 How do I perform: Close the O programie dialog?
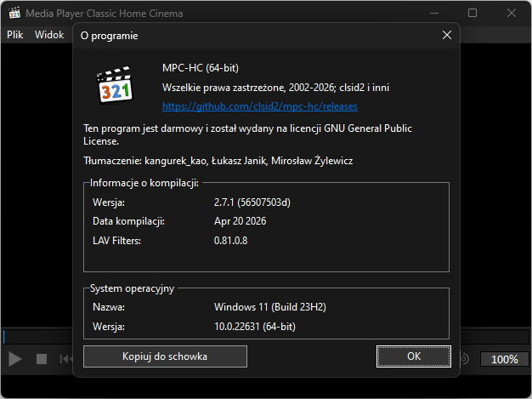coord(447,35)
